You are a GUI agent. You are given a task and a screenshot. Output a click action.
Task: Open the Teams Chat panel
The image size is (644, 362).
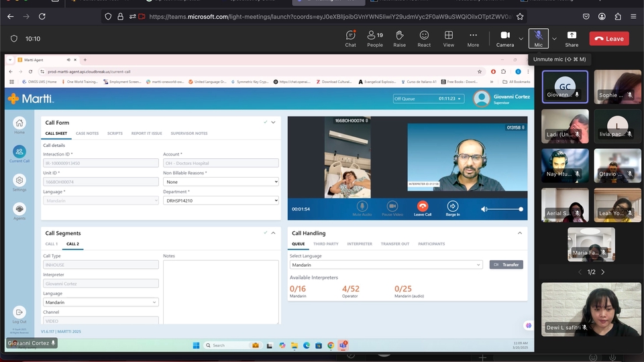pos(350,38)
